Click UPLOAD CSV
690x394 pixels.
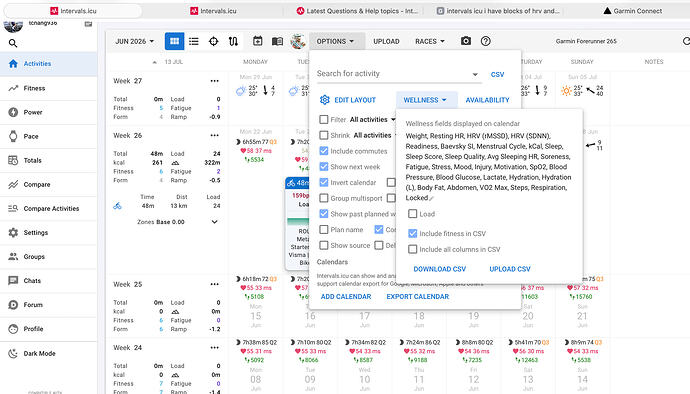[510, 269]
